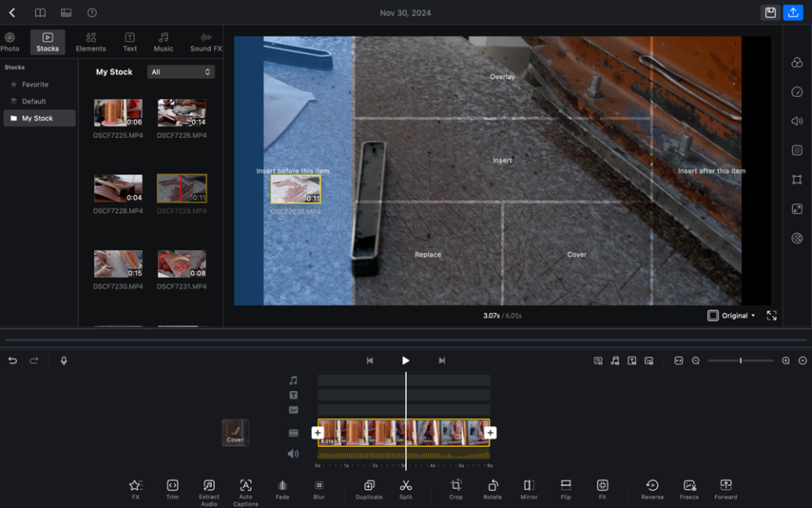Click the export share icon
The height and width of the screenshot is (508, 812).
pyautogui.click(x=792, y=13)
